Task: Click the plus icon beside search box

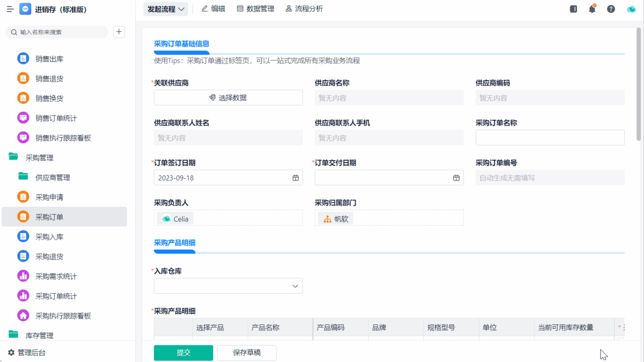Action: (x=119, y=32)
